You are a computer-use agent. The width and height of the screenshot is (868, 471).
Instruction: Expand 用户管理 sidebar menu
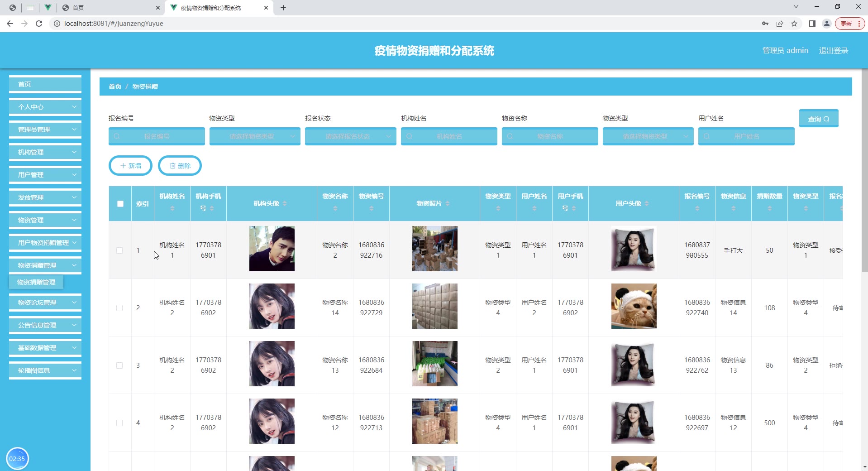[45, 175]
